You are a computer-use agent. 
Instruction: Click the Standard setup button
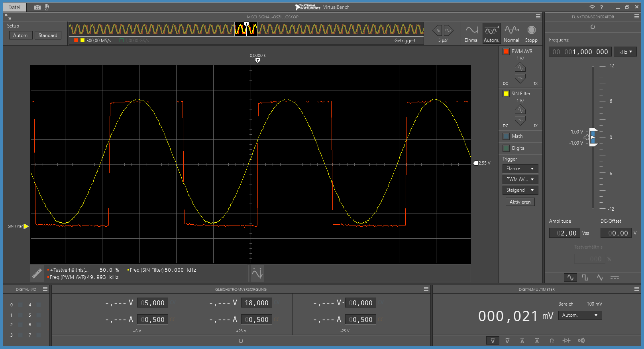[x=48, y=35]
